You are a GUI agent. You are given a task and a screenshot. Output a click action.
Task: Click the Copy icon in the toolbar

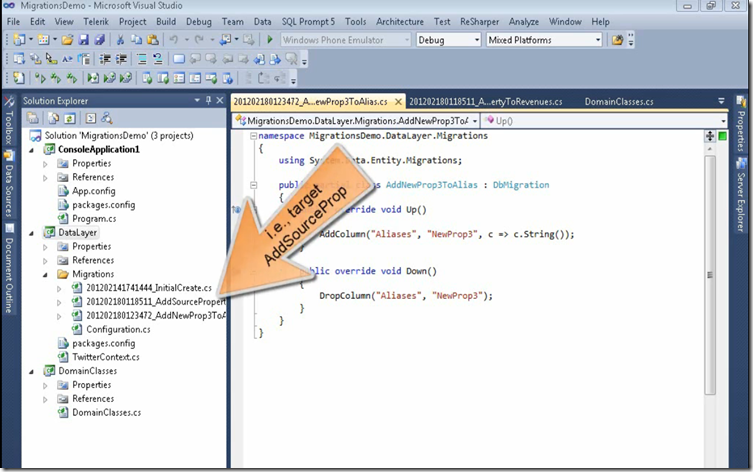tap(136, 40)
